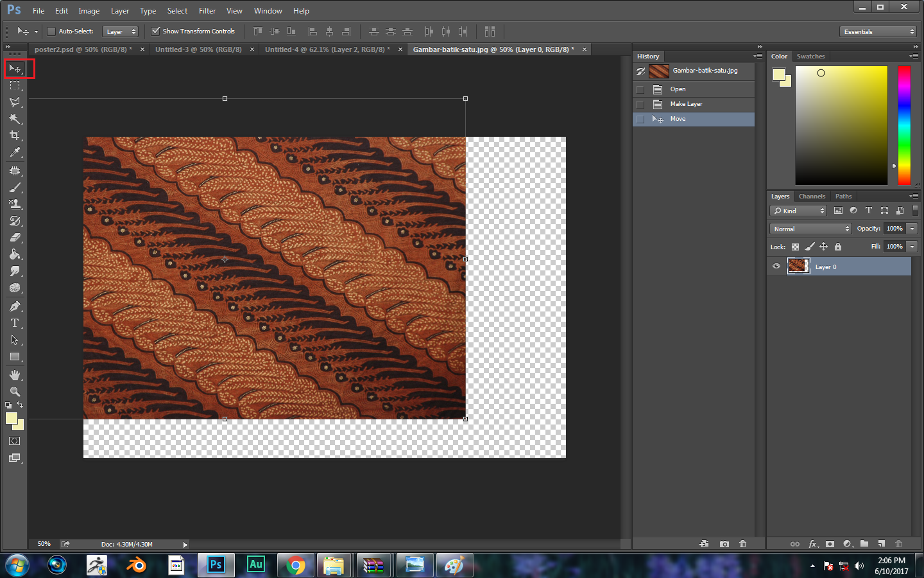Click the Make Layer history state
This screenshot has width=924, height=578.
[x=686, y=104]
